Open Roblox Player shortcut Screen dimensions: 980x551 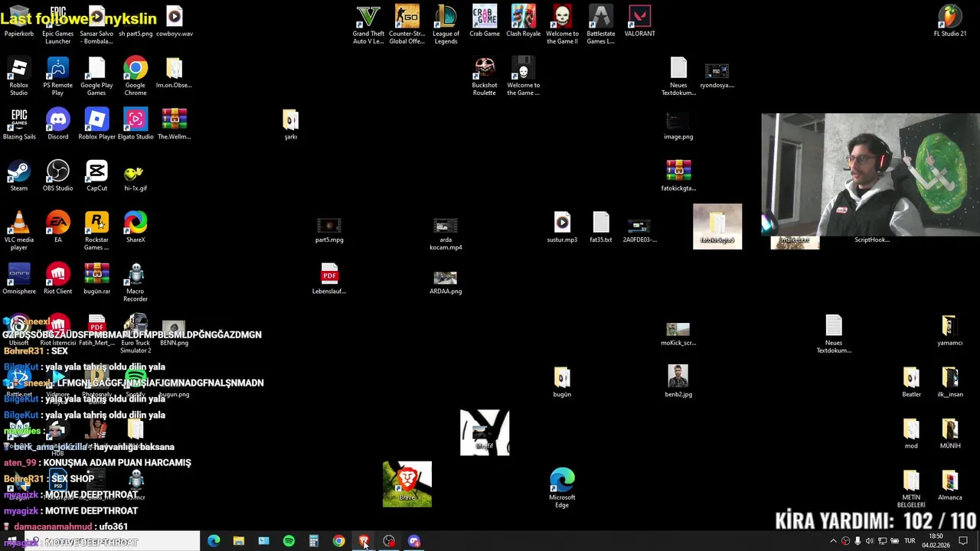96,124
